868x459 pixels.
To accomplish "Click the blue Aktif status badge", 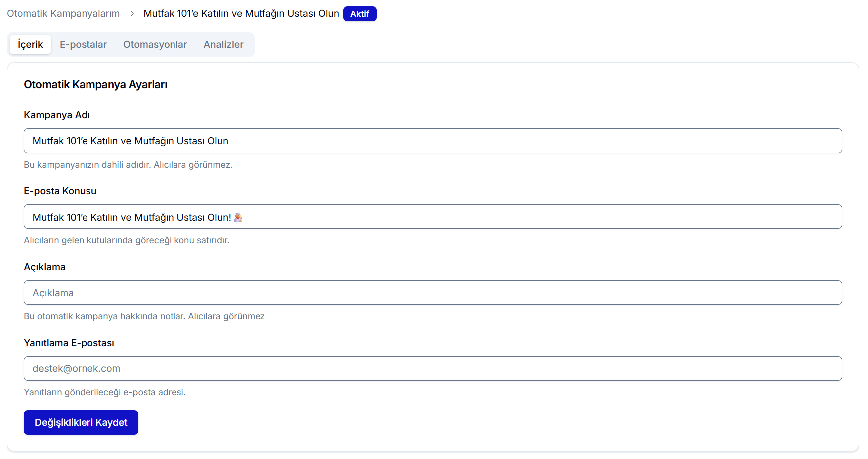I will click(x=359, y=14).
